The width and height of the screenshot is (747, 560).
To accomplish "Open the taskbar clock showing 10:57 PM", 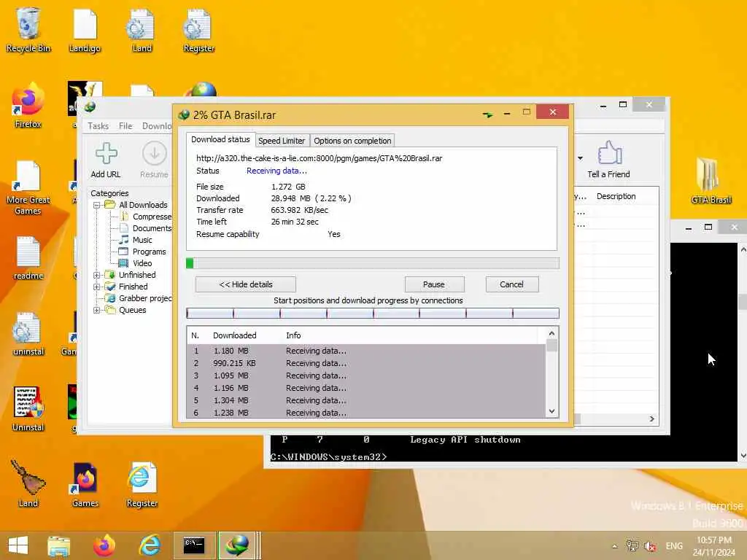I will (713, 546).
